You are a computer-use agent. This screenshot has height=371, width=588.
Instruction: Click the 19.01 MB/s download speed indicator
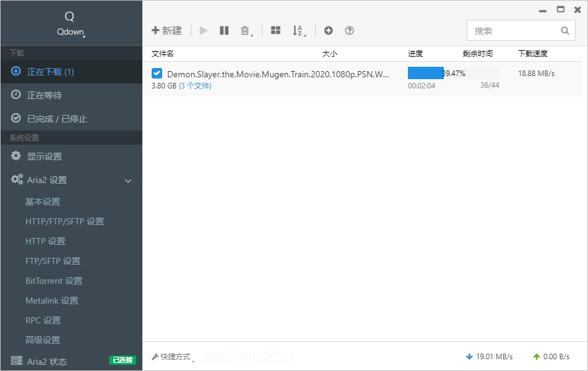point(489,357)
